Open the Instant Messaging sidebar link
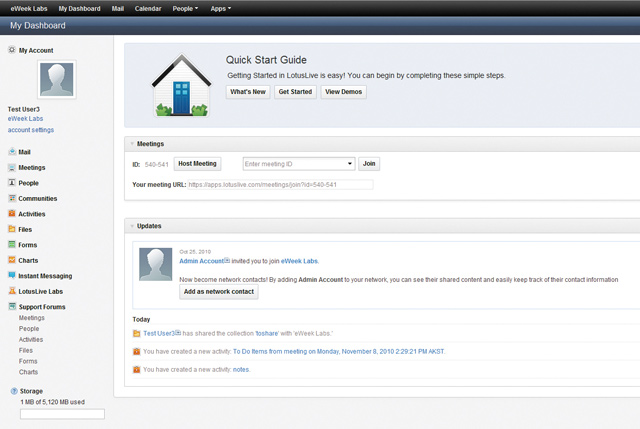 pyautogui.click(x=45, y=276)
